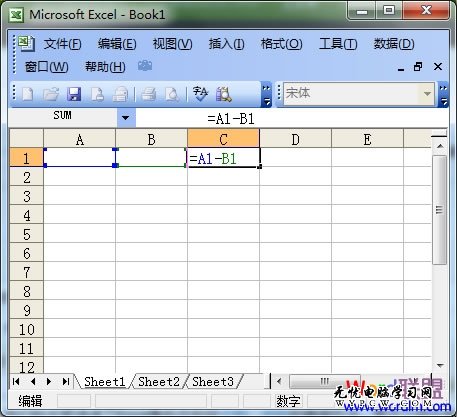Select column B header
The image size is (457, 417).
[x=151, y=139]
